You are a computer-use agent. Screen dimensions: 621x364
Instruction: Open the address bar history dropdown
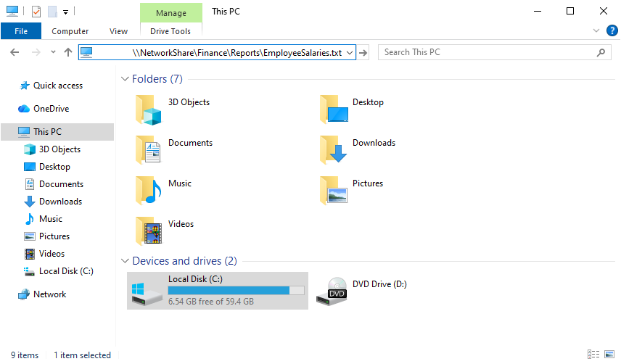tap(350, 53)
